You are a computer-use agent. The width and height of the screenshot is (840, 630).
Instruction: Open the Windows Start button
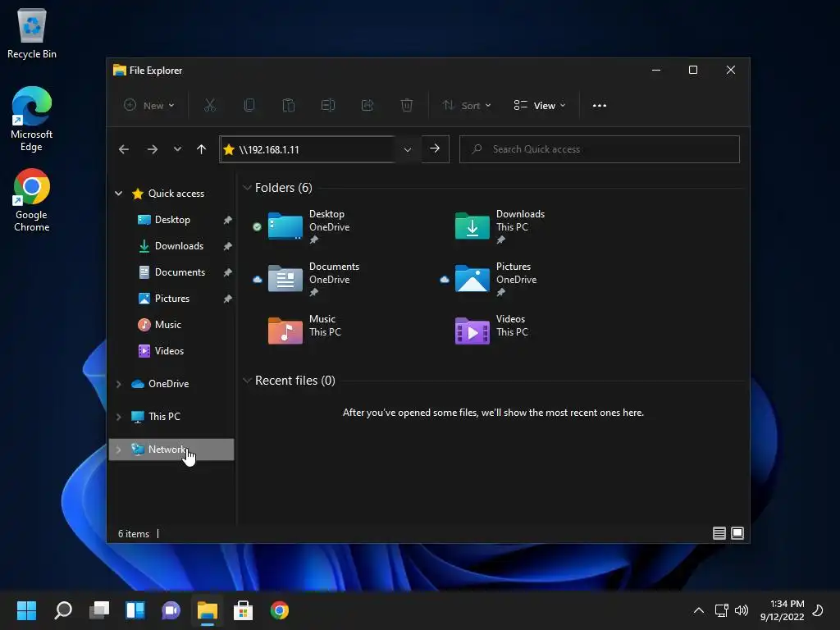(x=26, y=610)
